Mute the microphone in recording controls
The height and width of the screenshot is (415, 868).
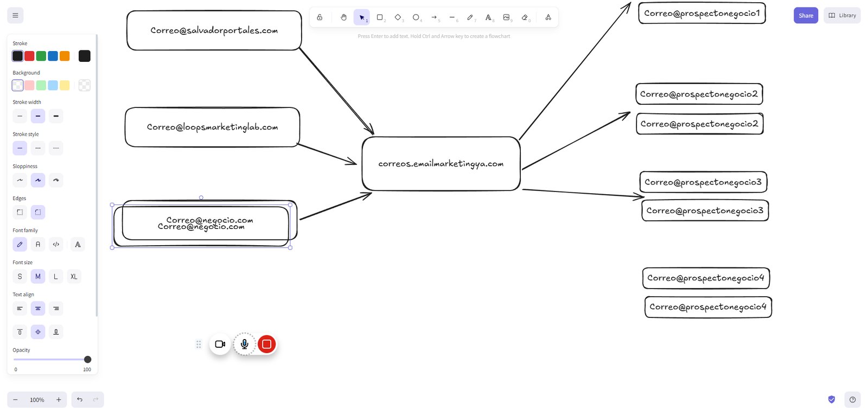coord(245,344)
